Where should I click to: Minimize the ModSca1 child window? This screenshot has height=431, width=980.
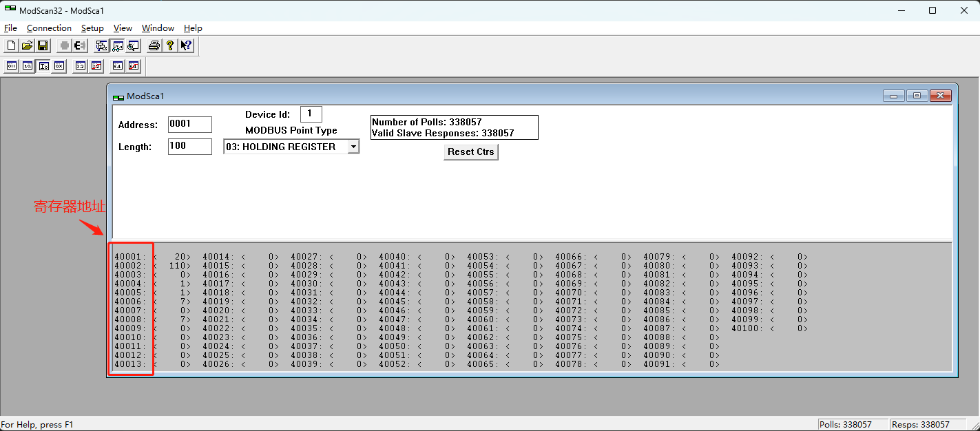click(893, 96)
